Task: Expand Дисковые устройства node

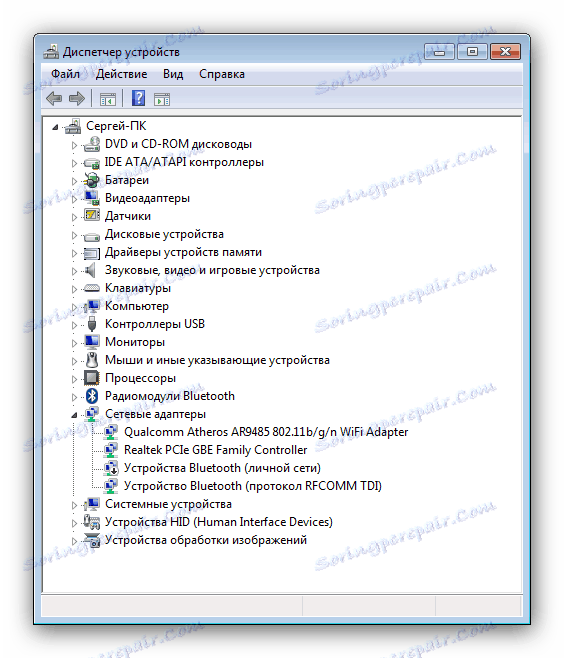Action: (x=74, y=235)
